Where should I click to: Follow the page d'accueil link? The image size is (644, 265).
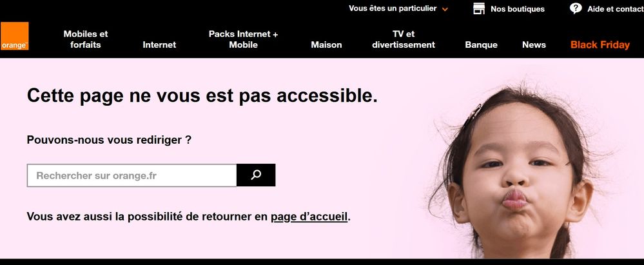tap(309, 217)
